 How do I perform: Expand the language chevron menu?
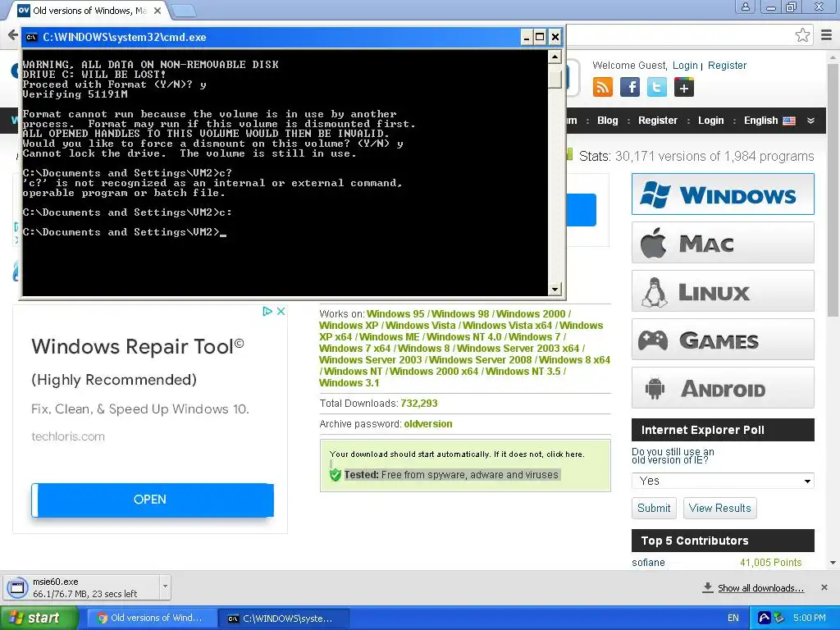point(810,121)
